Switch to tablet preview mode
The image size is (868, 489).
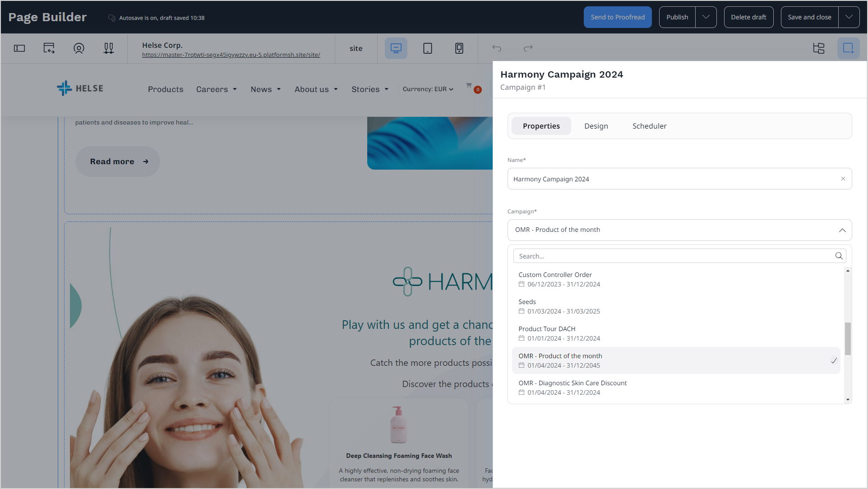(x=427, y=48)
